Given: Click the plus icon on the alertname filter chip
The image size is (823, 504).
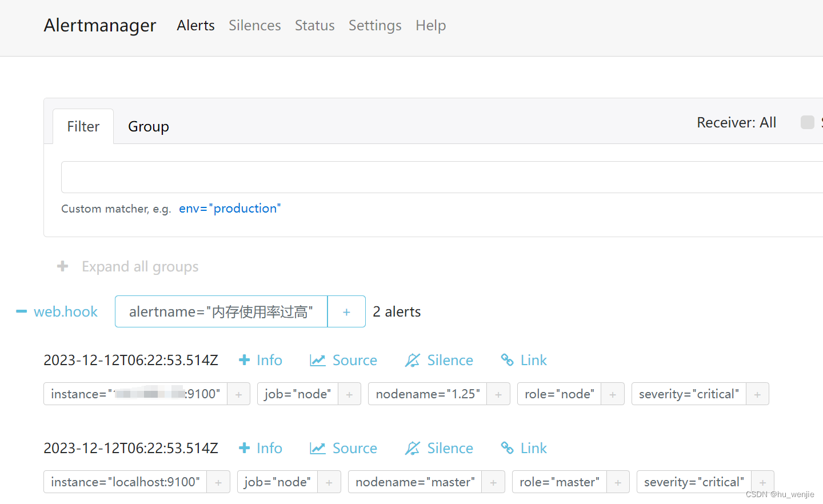Looking at the screenshot, I should 346,311.
